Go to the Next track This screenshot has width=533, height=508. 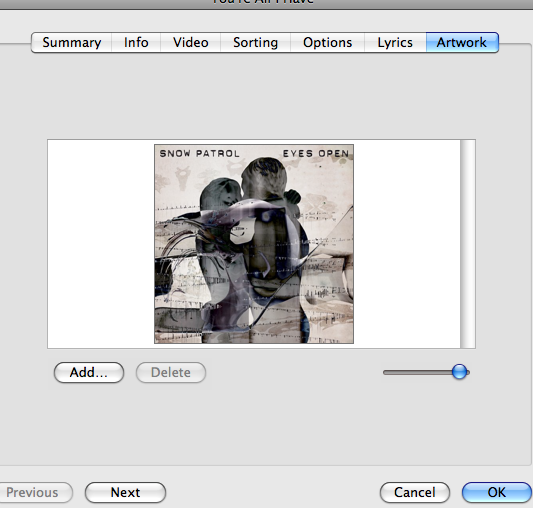[x=125, y=492]
